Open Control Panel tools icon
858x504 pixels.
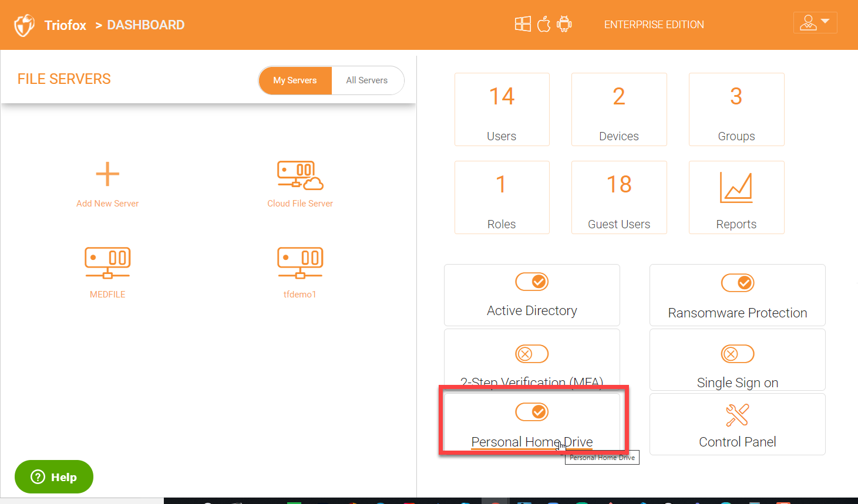(x=737, y=415)
